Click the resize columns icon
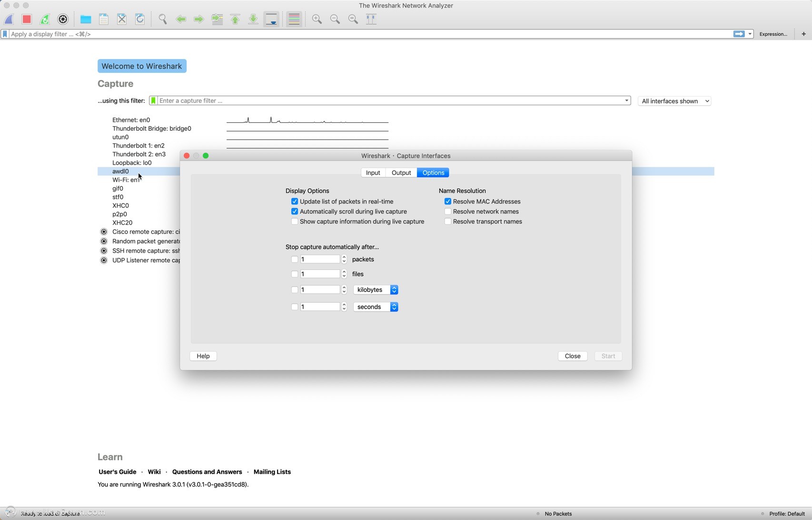Image resolution: width=812 pixels, height=520 pixels. [371, 19]
